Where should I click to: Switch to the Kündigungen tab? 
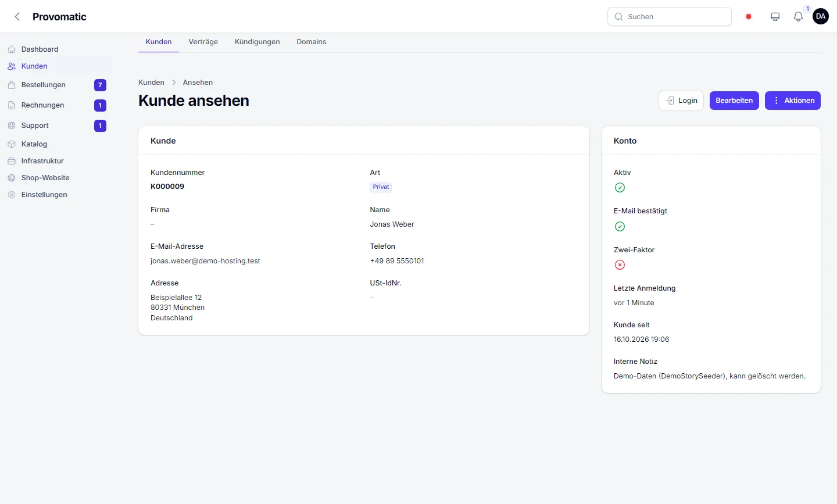pos(257,42)
